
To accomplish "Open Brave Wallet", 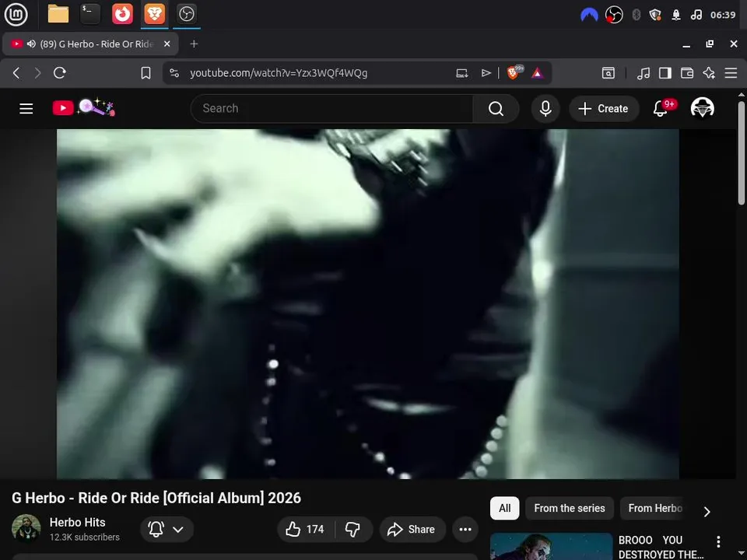I will coord(687,73).
